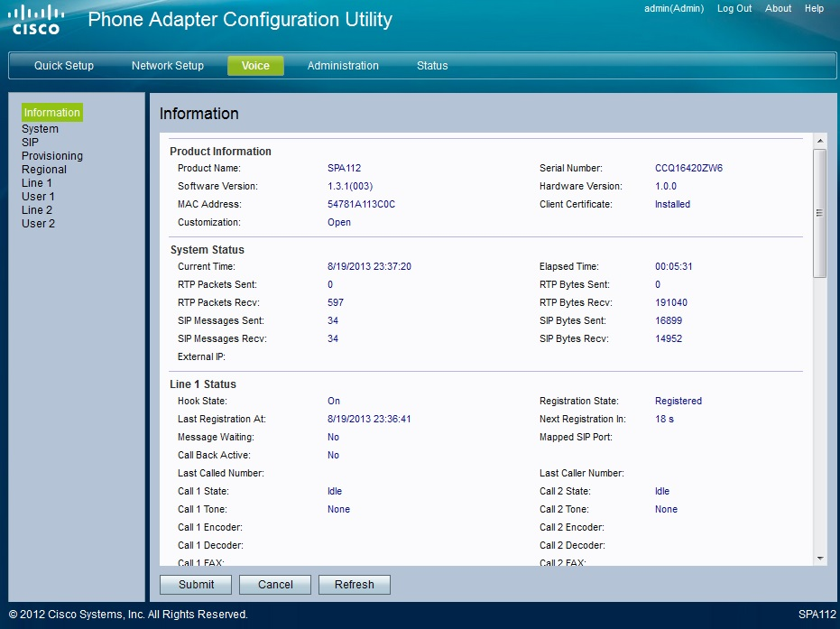Click RTP Bytes Recv value 191040
This screenshot has width=840, height=629.
[x=670, y=302]
